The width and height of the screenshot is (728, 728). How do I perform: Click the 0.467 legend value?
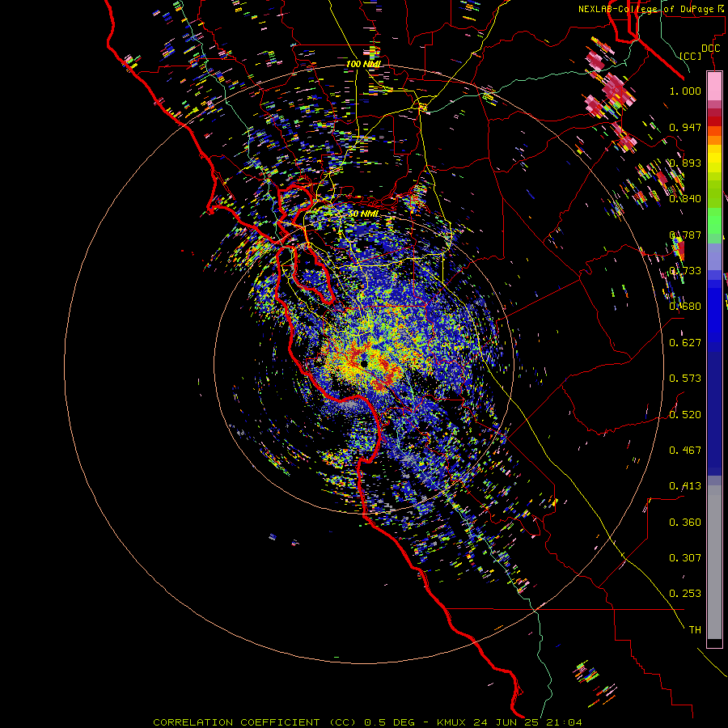point(685,451)
